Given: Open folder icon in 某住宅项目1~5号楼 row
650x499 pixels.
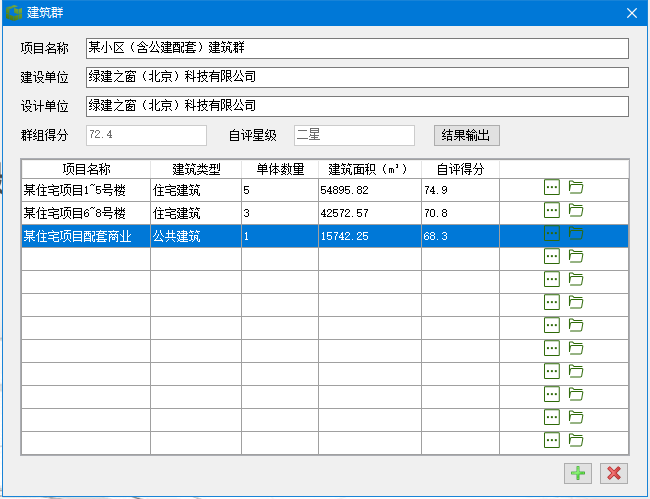Looking at the screenshot, I should coord(575,187).
